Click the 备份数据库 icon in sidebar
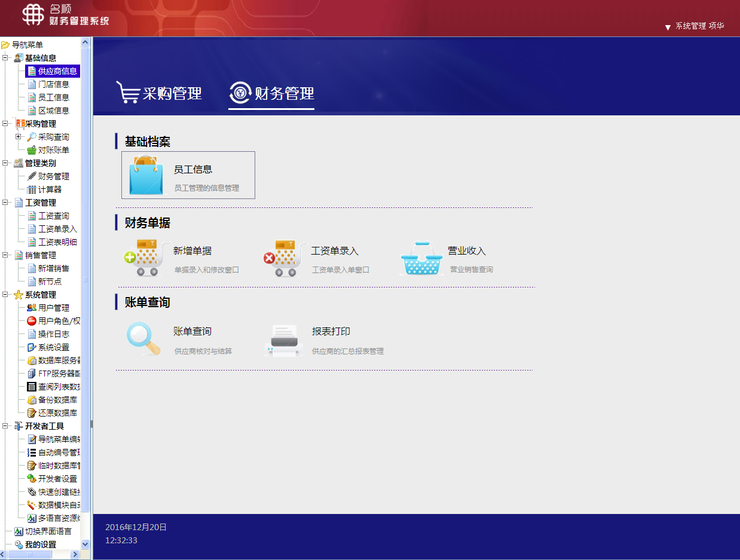Screen dimensions: 740x560 [x=32, y=400]
